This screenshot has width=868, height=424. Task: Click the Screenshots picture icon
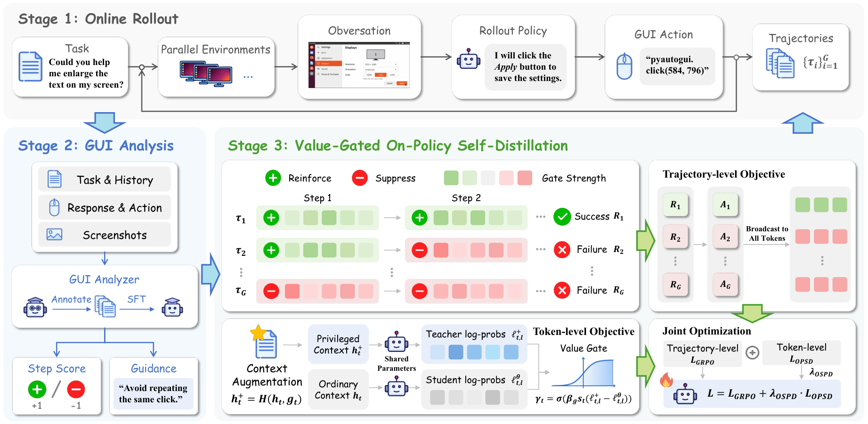pos(54,234)
